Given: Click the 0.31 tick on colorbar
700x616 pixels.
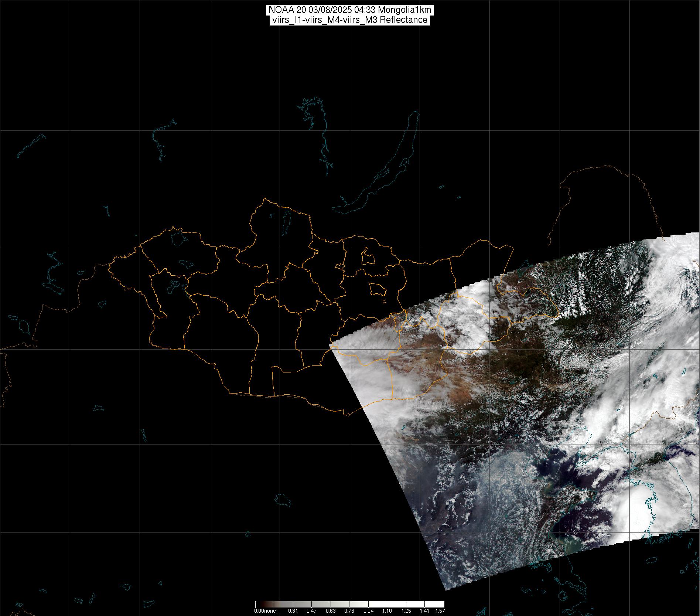Looking at the screenshot, I should coord(293,611).
